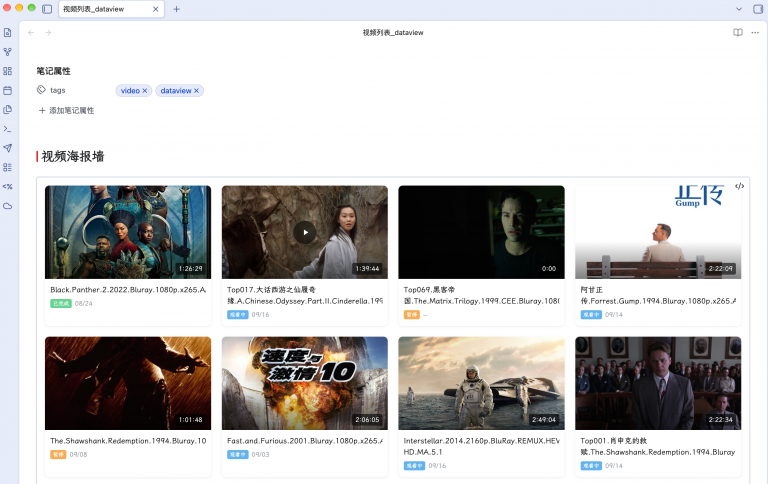768x484 pixels.
Task: Click the 08/24 date under Black Panther
Action: pyautogui.click(x=84, y=304)
